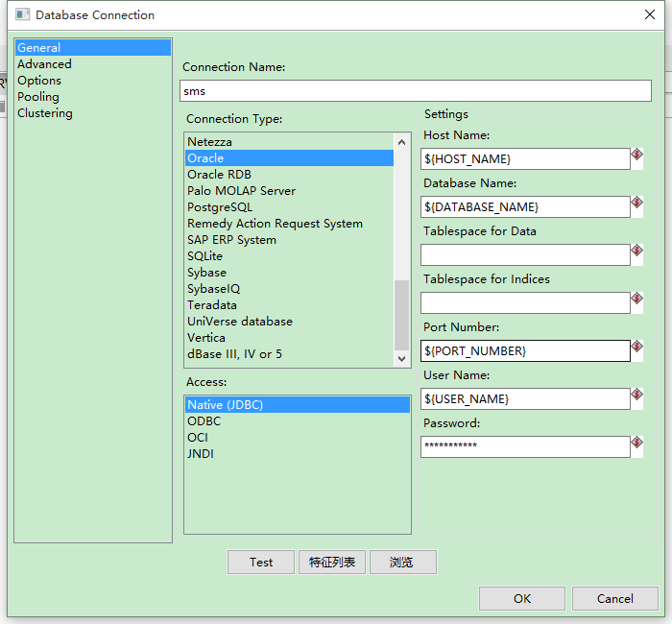Select ODBC access method
This screenshot has height=624, width=672.
(x=298, y=420)
